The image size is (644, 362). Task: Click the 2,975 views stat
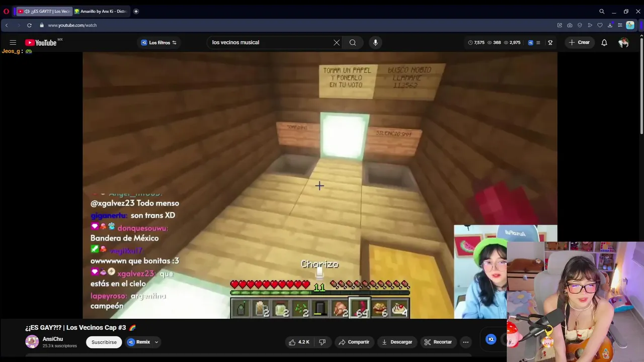pos(512,43)
